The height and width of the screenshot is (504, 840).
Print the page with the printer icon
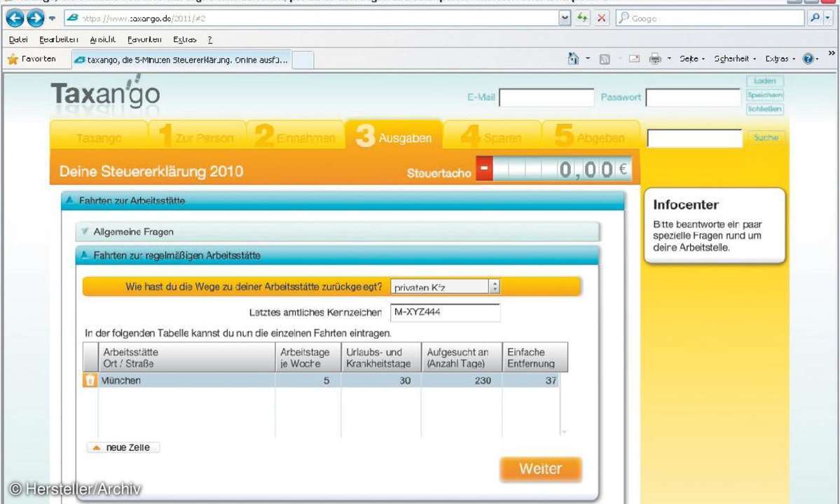[x=654, y=58]
